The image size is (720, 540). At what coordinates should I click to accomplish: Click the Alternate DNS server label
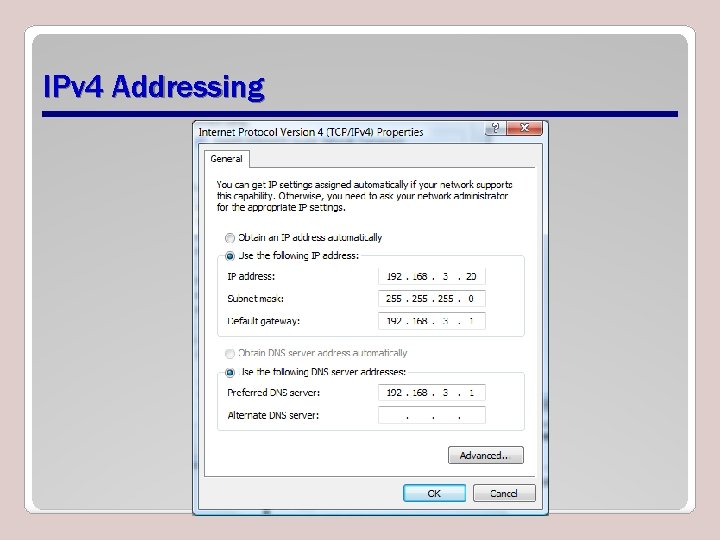point(273,416)
